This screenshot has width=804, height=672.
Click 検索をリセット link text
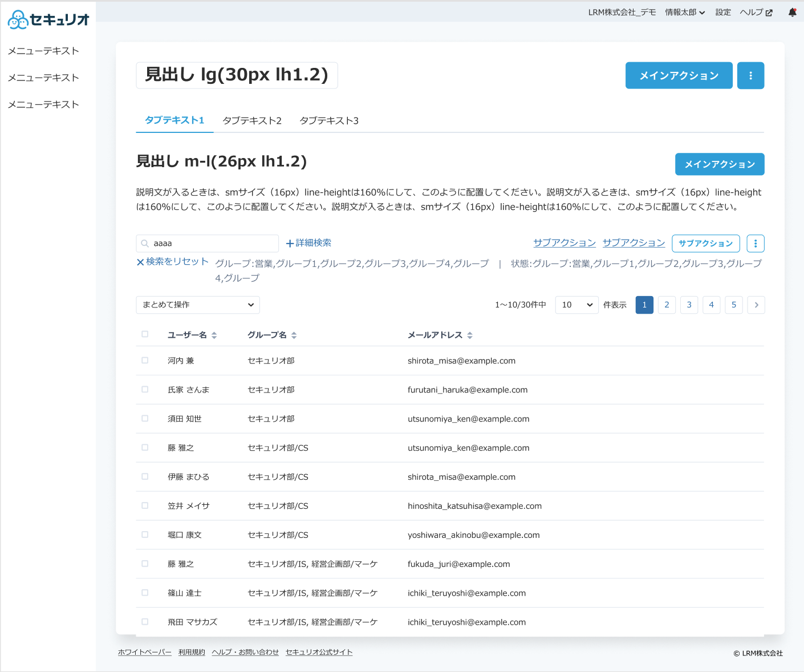point(177,261)
